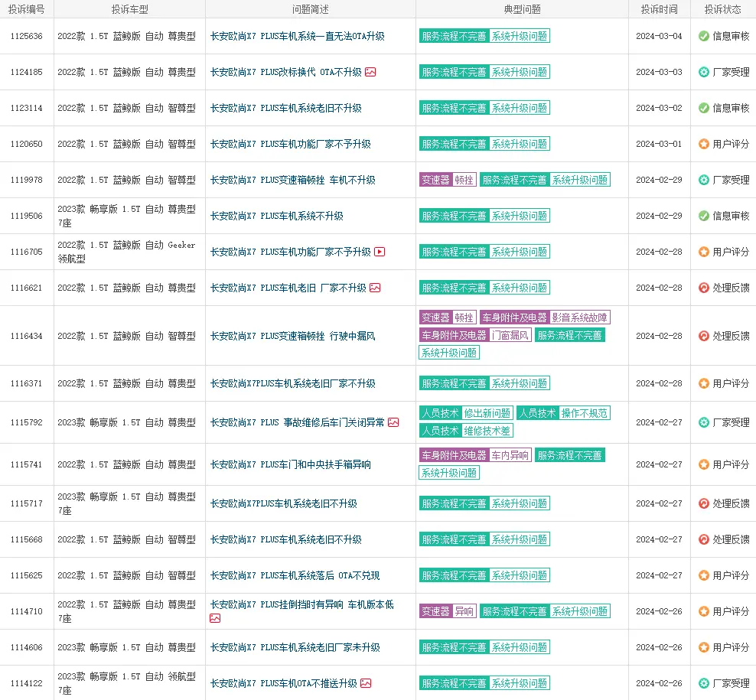Click 车内异响 tag in row 1115741
Image resolution: width=756 pixels, height=700 pixels.
pyautogui.click(x=510, y=456)
